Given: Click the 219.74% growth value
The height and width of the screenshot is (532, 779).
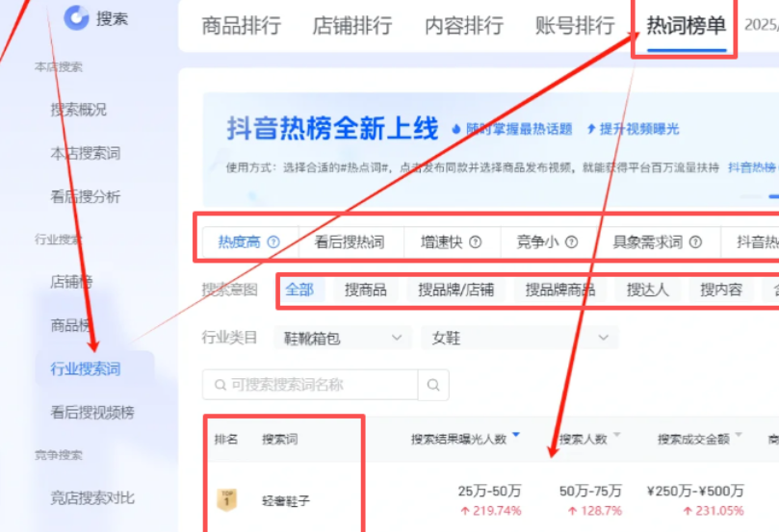Looking at the screenshot, I should [496, 511].
